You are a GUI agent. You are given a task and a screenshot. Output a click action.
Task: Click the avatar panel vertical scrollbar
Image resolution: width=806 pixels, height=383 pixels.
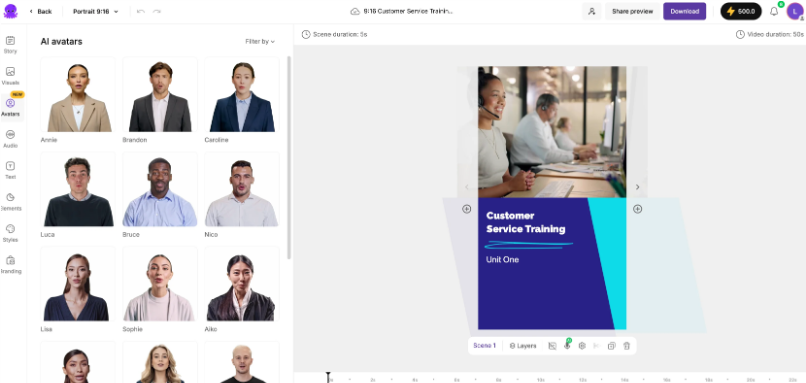pos(289,157)
